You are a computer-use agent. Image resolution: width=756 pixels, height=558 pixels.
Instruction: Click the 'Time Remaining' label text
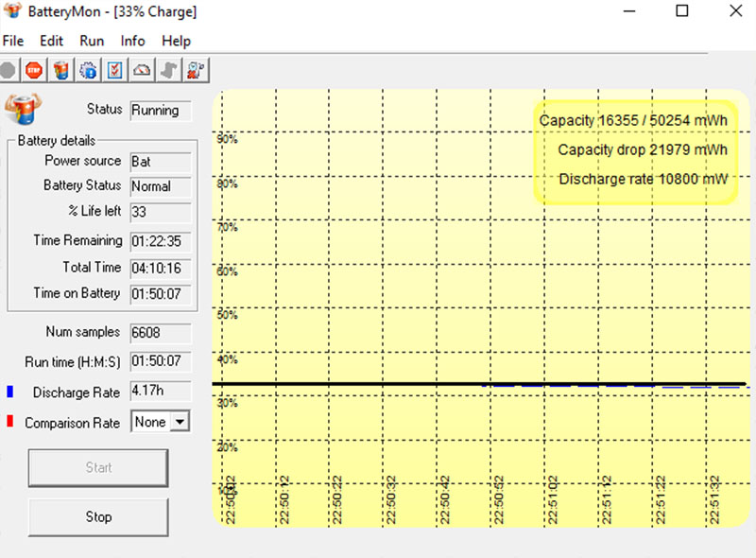(77, 240)
